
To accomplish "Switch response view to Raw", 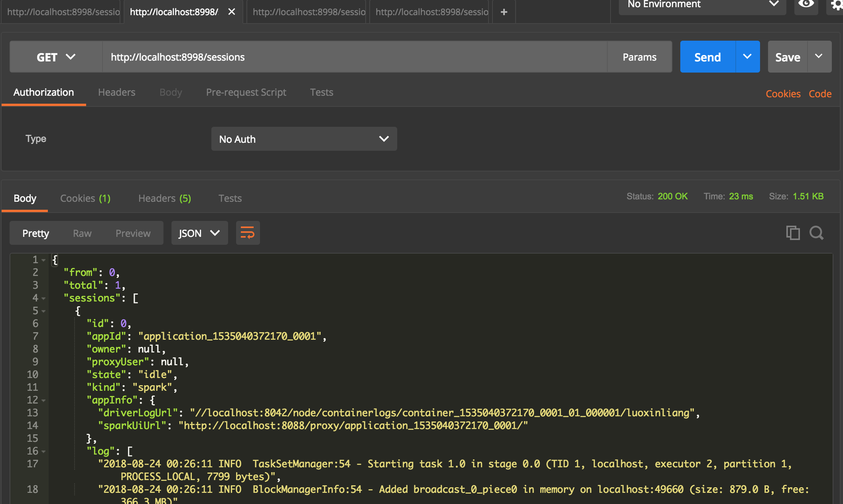I will 82,233.
